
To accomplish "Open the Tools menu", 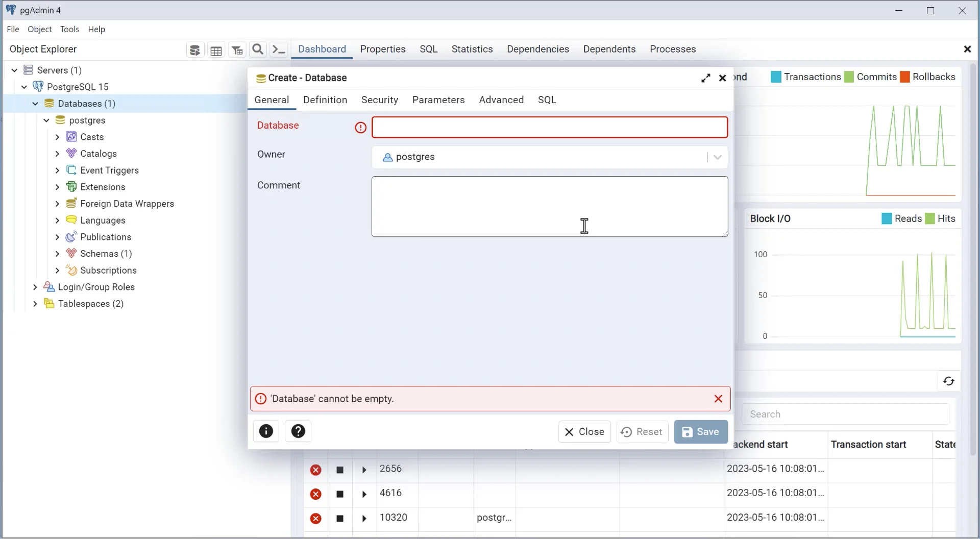I will coord(69,29).
